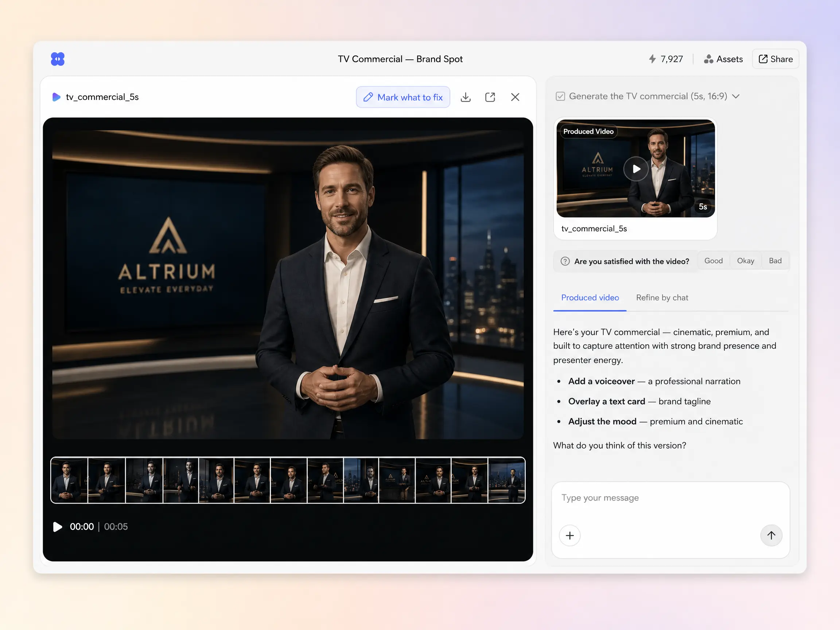This screenshot has height=630, width=840.
Task: Expand the Generate the TV commercial chevron
Action: [736, 96]
